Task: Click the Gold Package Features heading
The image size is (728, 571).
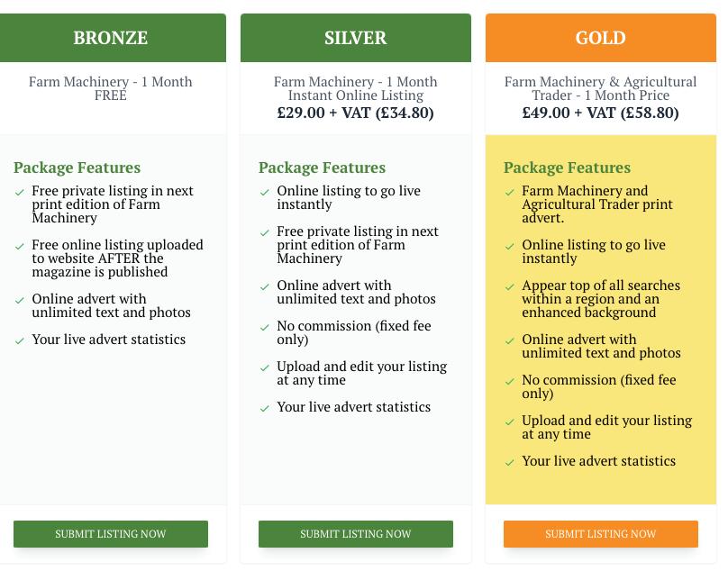Action: point(567,168)
